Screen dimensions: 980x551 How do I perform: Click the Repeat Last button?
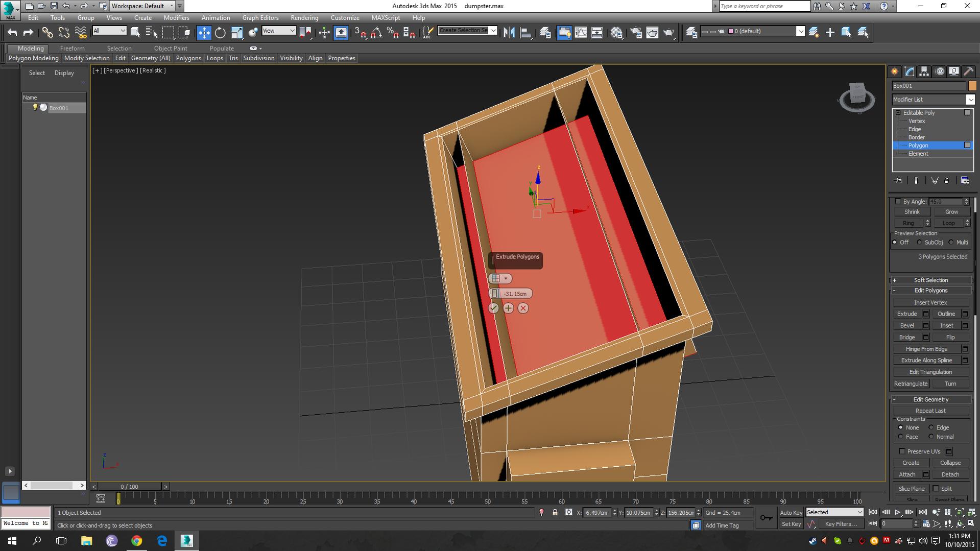pyautogui.click(x=930, y=411)
